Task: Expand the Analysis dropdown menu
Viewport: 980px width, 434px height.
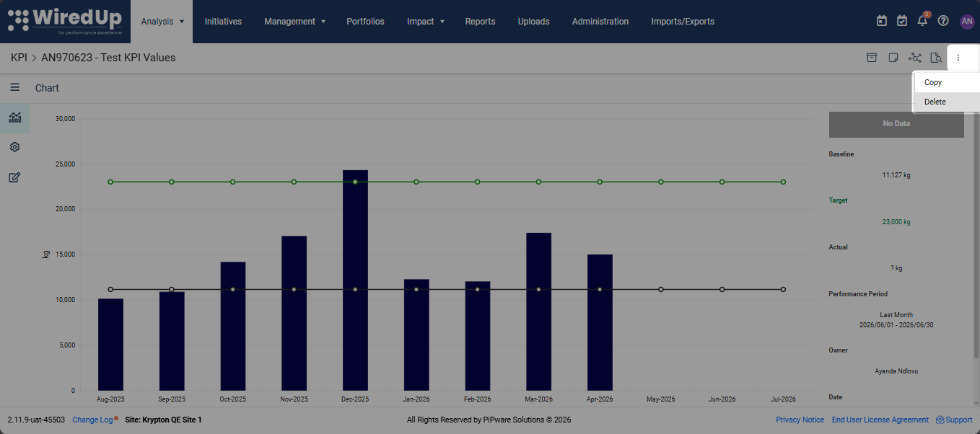Action: click(x=162, y=22)
